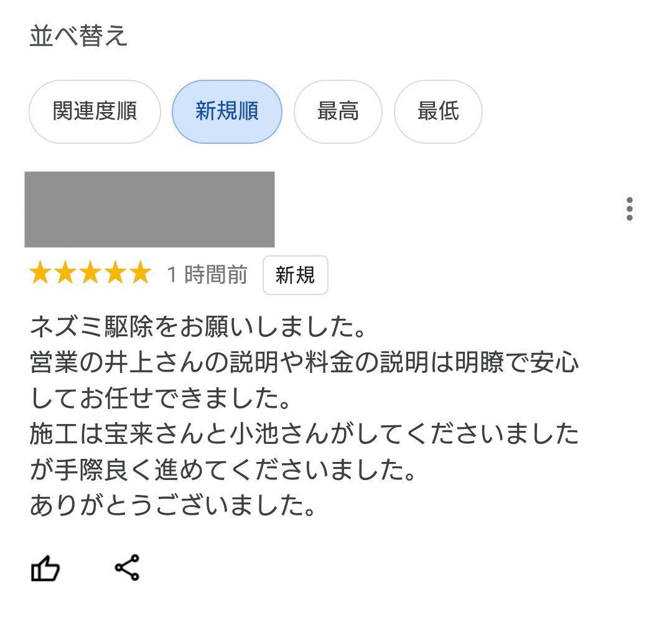Click the 新規 badge beside timestamp
The width and height of the screenshot is (672, 622).
click(295, 275)
